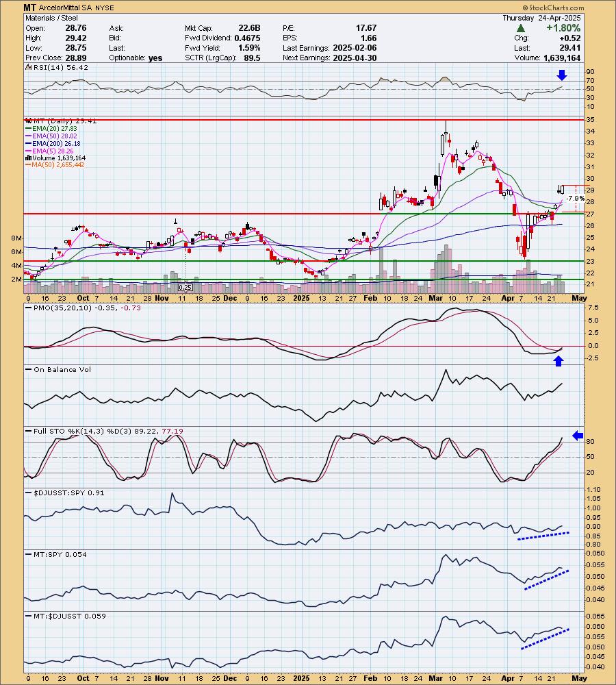Click the MT ticker symbol title
The image size is (616, 685).
(x=29, y=8)
